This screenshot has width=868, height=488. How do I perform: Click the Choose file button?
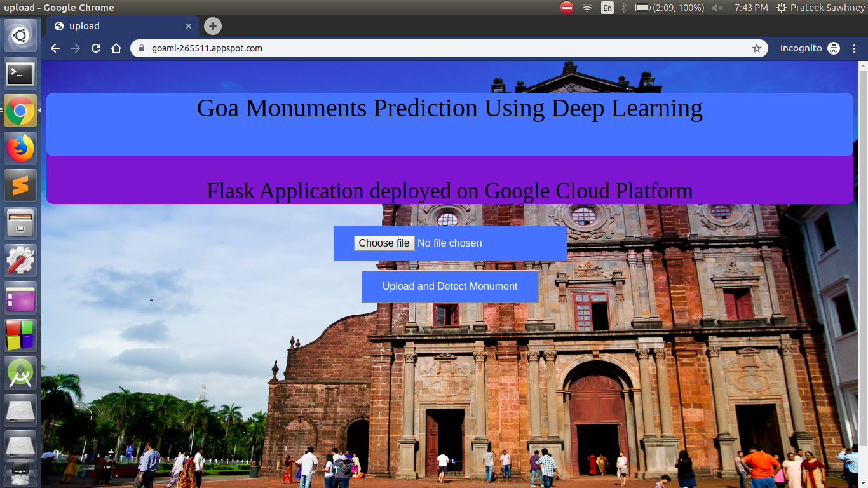coord(384,243)
